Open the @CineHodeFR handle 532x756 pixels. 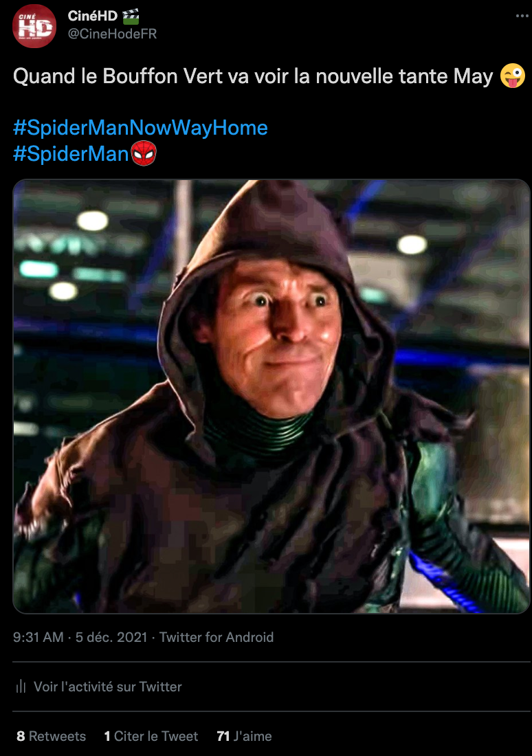coord(113,34)
